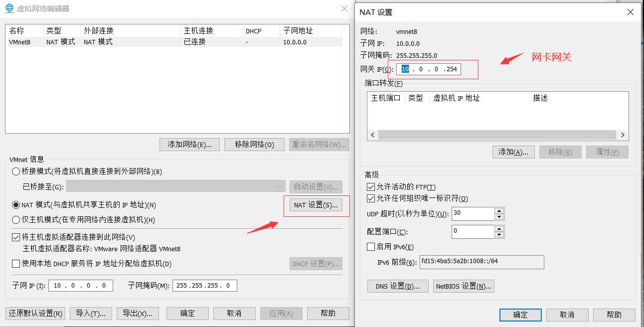Click the 子网 IP input field
The width and height of the screenshot is (644, 327).
click(x=81, y=286)
